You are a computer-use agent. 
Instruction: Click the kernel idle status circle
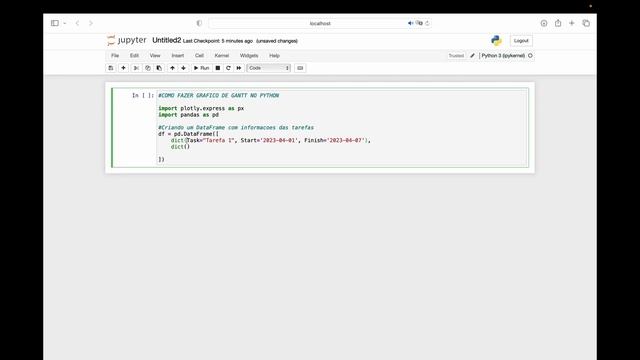pyautogui.click(x=530, y=56)
